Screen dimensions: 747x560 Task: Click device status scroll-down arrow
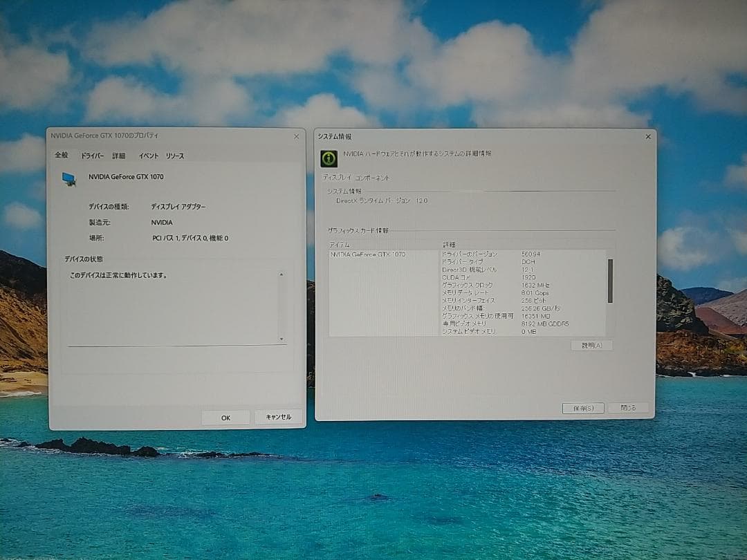click(x=281, y=338)
